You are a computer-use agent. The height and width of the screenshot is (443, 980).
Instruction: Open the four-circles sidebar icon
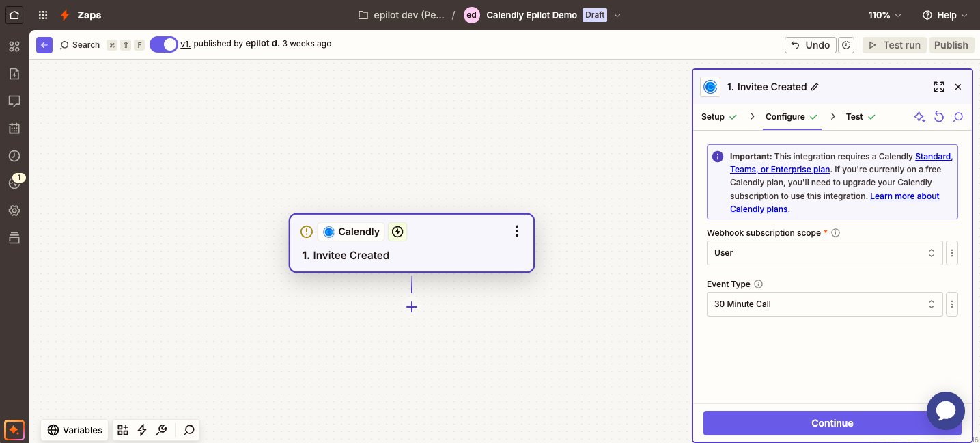14,46
